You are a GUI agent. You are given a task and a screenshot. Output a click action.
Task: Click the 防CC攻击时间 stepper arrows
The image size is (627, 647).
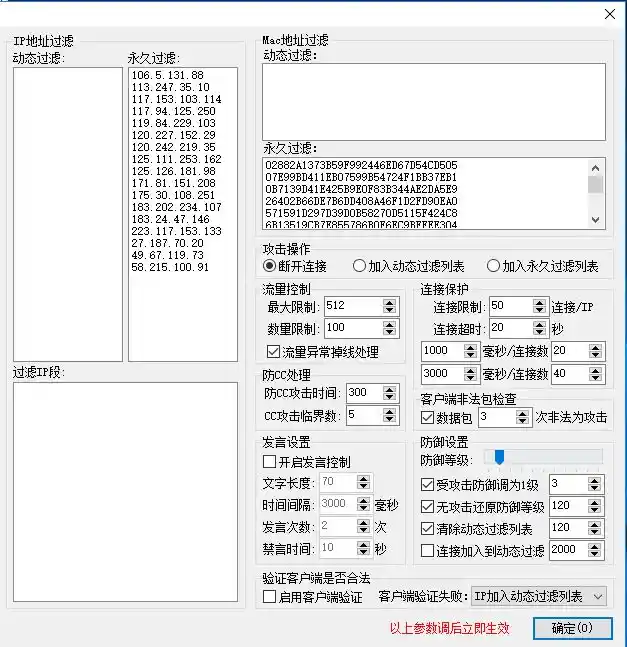click(x=389, y=393)
